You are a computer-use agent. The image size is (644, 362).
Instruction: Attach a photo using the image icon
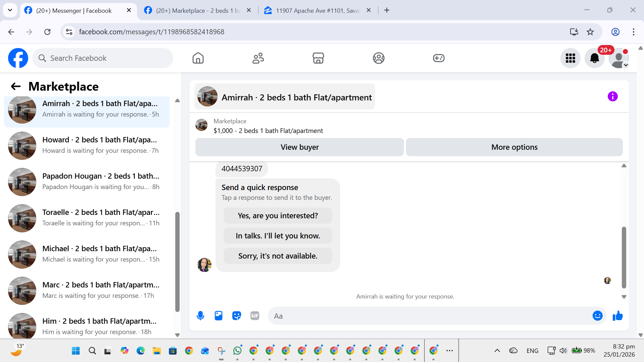pyautogui.click(x=219, y=316)
